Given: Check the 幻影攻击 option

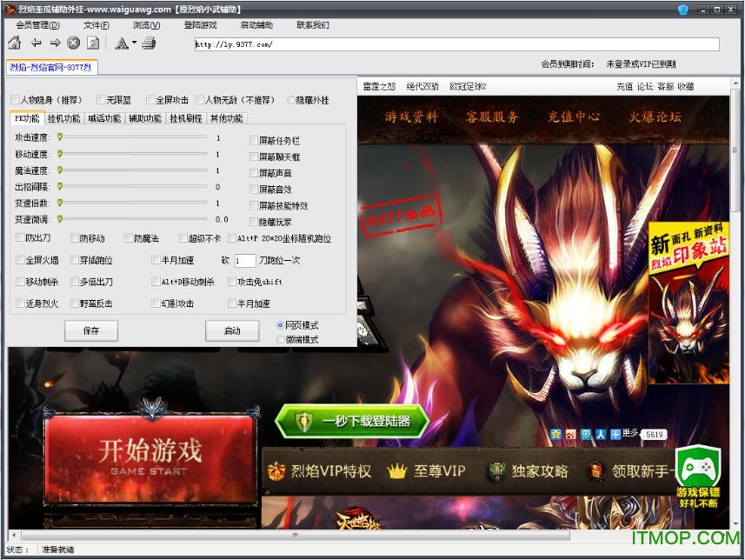Looking at the screenshot, I should tap(156, 303).
